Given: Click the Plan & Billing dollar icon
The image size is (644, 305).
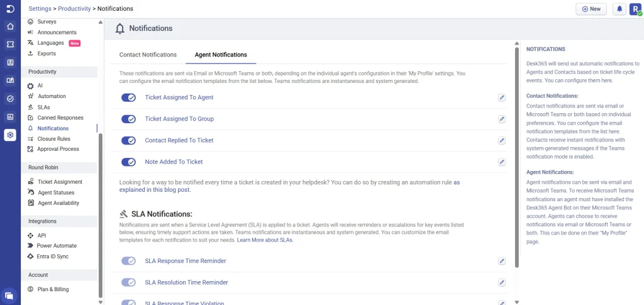Looking at the screenshot, I should pyautogui.click(x=30, y=289).
